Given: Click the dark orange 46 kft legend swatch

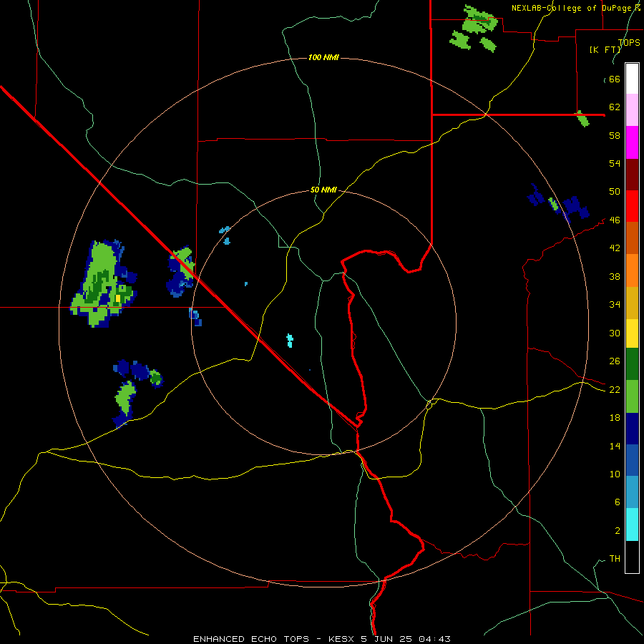Looking at the screenshot, I should coord(632,238).
